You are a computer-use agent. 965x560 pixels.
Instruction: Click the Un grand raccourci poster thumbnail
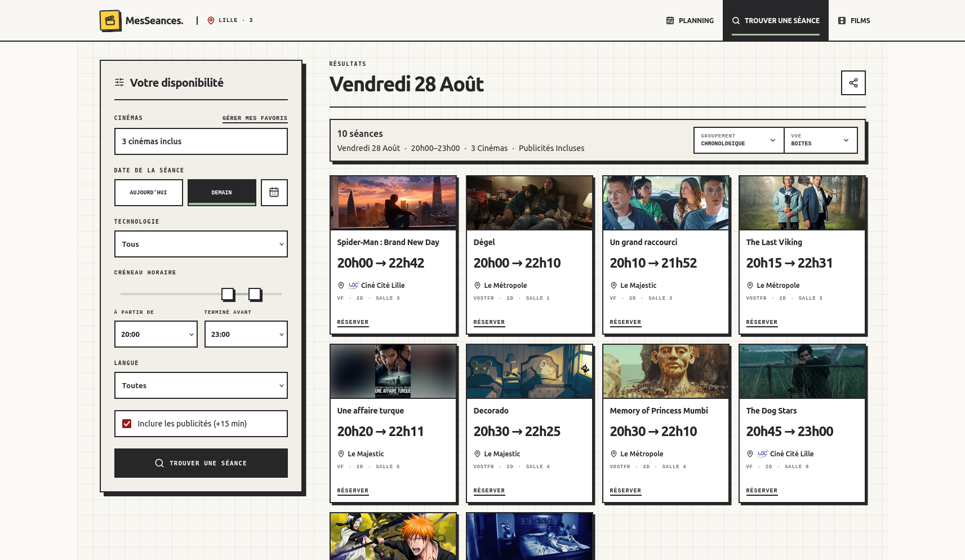click(x=666, y=203)
